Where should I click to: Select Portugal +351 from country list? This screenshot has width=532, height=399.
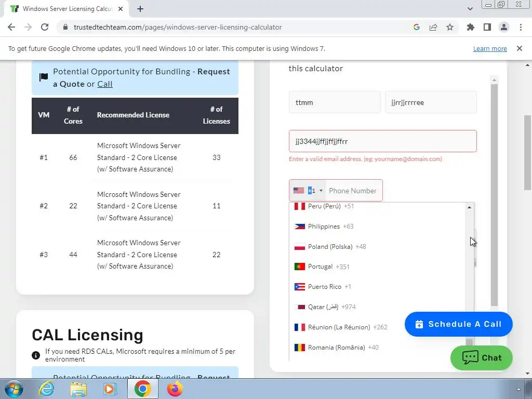click(377, 267)
